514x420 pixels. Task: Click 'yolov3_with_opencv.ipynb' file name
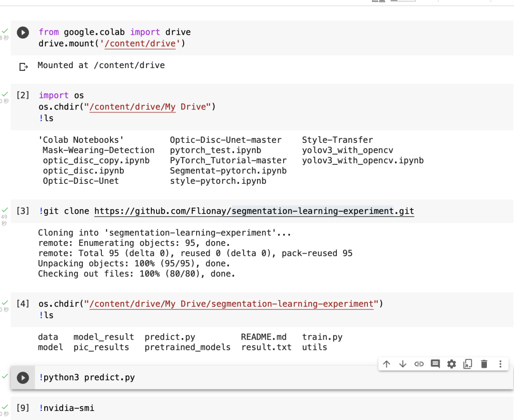pyautogui.click(x=363, y=160)
